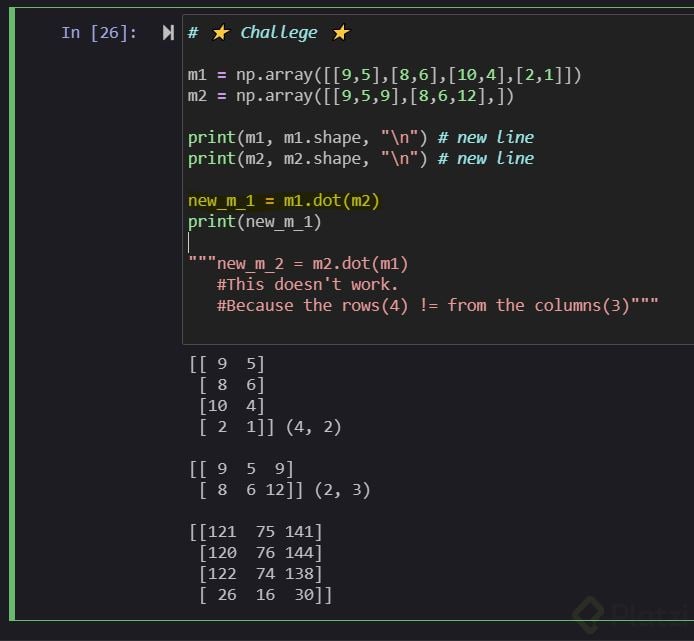
Task: Click output row [120 76 144]
Action: pyautogui.click(x=260, y=553)
